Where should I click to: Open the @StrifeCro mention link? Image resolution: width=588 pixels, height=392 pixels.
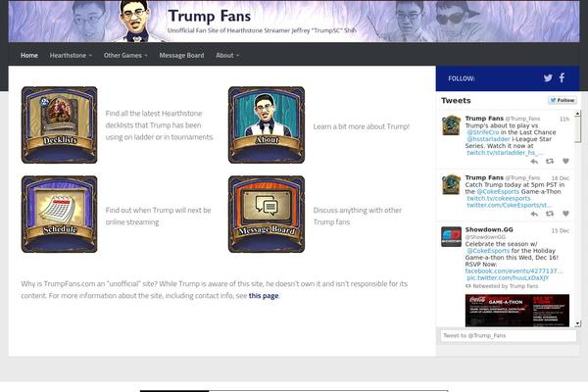coord(483,132)
